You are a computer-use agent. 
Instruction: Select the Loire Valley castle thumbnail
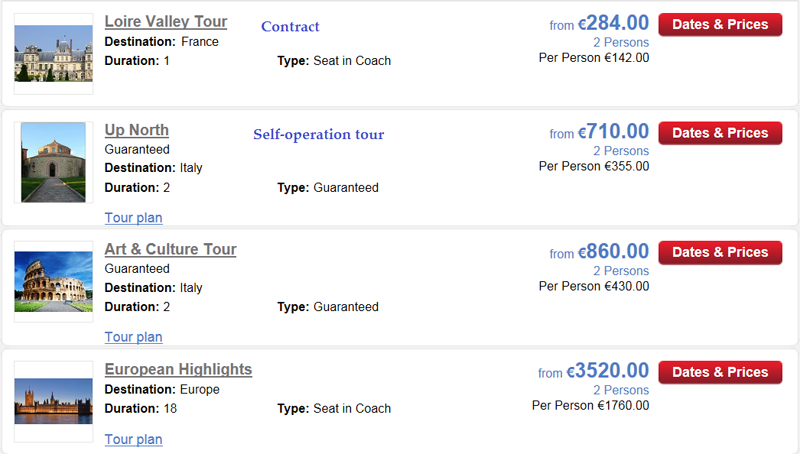point(54,54)
